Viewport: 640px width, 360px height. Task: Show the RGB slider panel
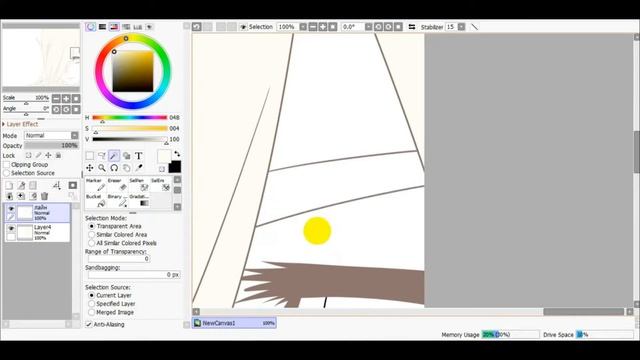click(102, 27)
